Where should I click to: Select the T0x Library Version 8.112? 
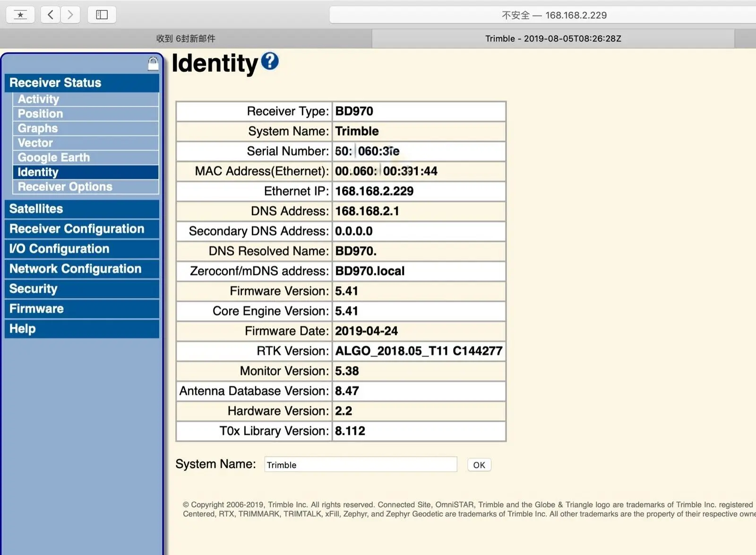point(350,431)
